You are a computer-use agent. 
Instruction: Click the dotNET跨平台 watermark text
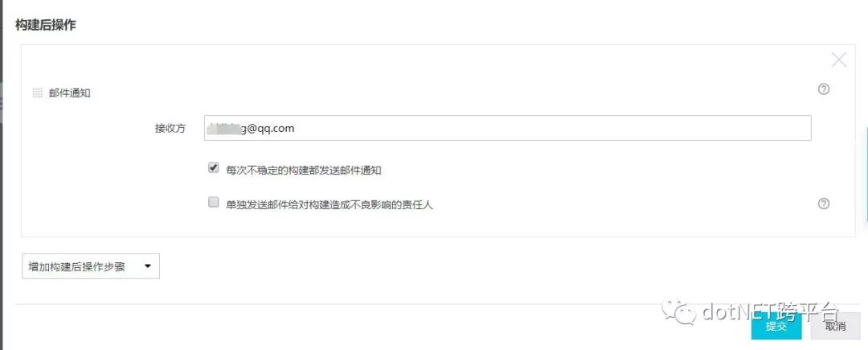[x=771, y=312]
